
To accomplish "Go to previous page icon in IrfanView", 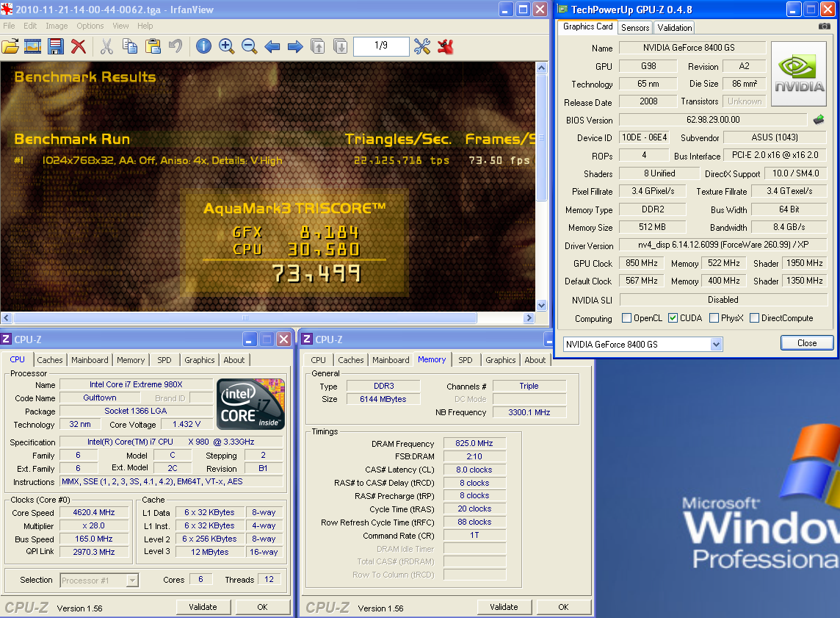I will (318, 46).
